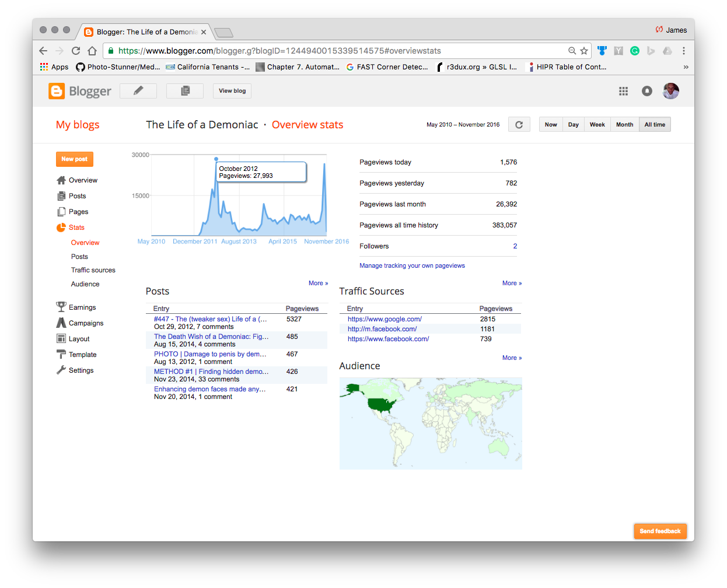Close the Blogger browser tab

coord(204,32)
